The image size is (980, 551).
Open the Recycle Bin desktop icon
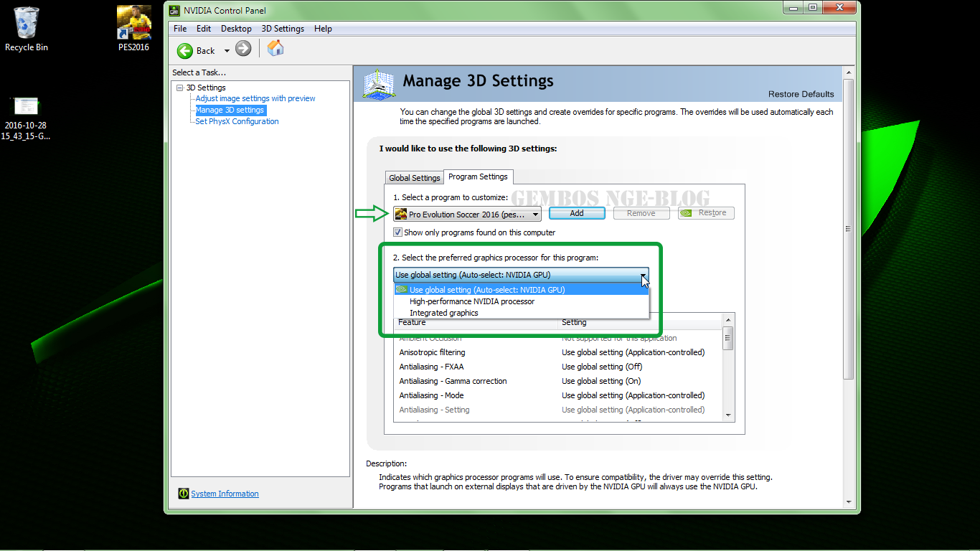[x=27, y=29]
